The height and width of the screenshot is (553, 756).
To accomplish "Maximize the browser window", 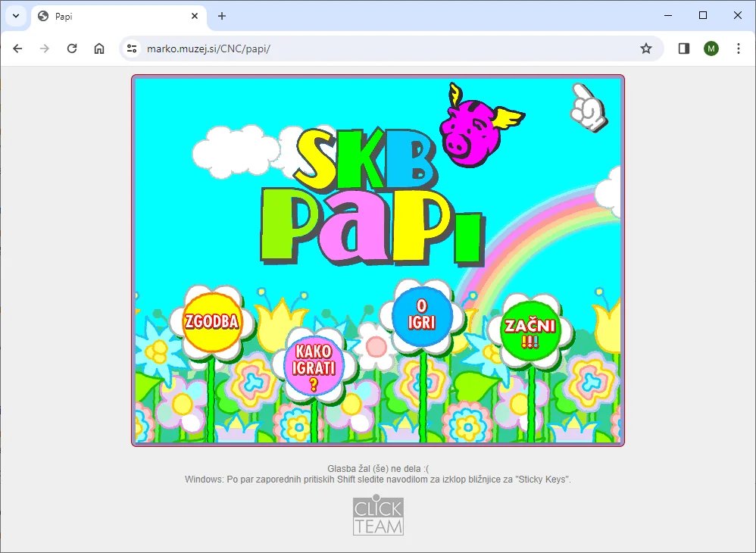I will click(703, 15).
